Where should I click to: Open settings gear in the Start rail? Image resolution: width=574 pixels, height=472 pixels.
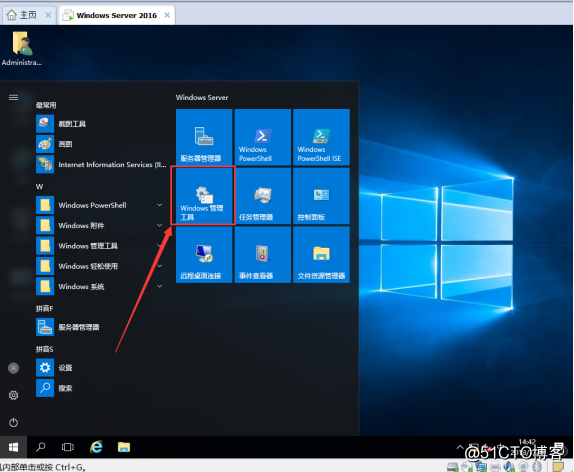[x=14, y=395]
